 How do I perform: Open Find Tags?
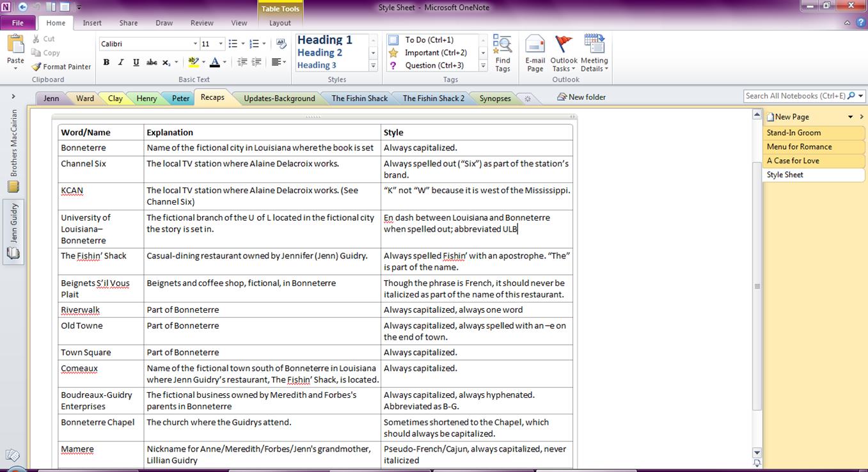(503, 54)
